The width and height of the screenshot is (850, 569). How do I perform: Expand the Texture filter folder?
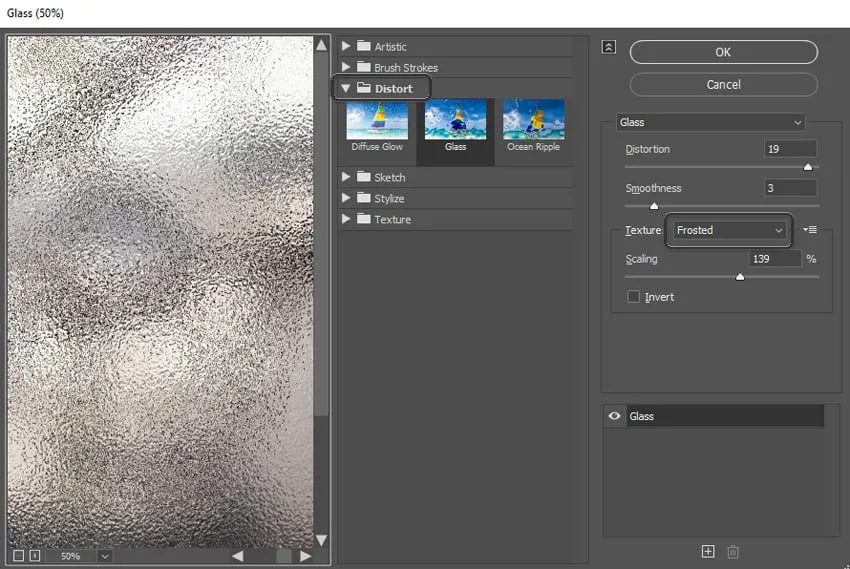pyautogui.click(x=346, y=219)
